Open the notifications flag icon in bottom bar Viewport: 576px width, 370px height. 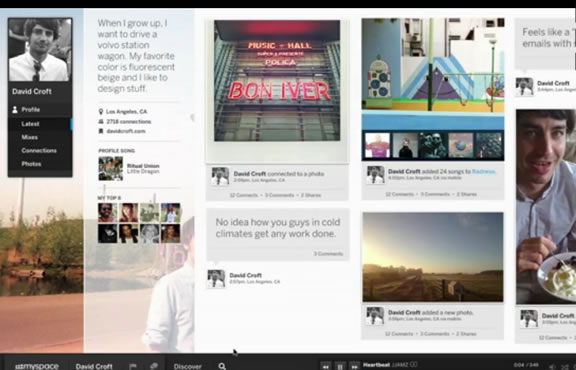(x=133, y=366)
